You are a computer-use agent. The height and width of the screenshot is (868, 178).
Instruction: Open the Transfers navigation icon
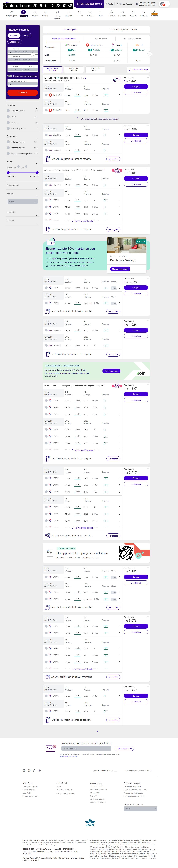coord(144,12)
